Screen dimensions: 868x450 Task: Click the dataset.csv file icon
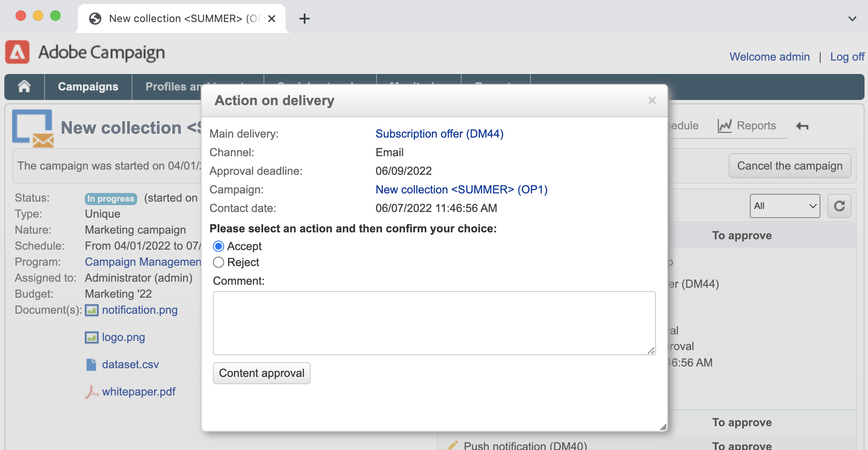(x=91, y=365)
